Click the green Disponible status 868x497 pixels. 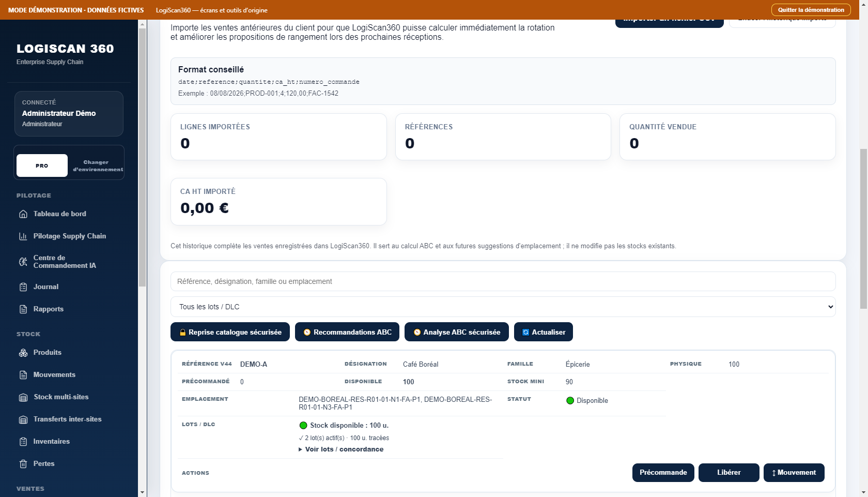coord(587,401)
